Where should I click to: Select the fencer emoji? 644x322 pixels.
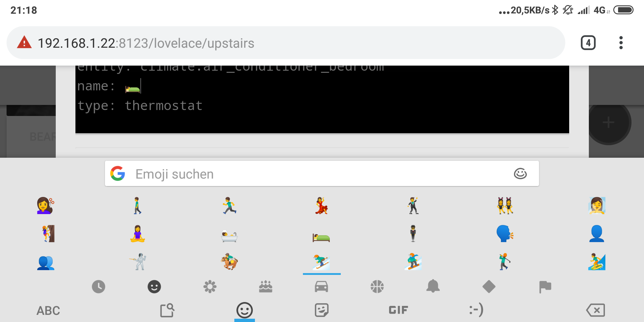click(x=138, y=261)
